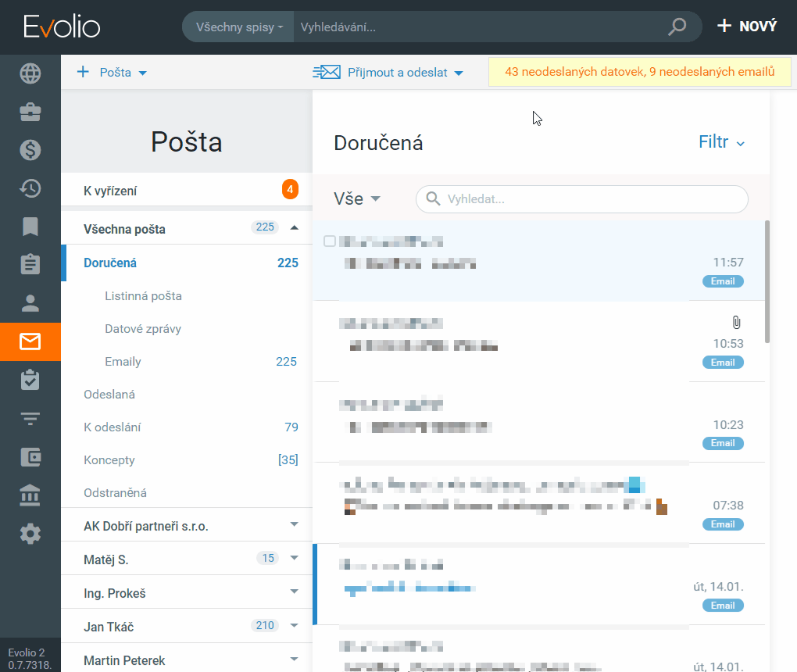The image size is (797, 672).
Task: Click the Přijmout a odeslat button
Action: tap(388, 73)
